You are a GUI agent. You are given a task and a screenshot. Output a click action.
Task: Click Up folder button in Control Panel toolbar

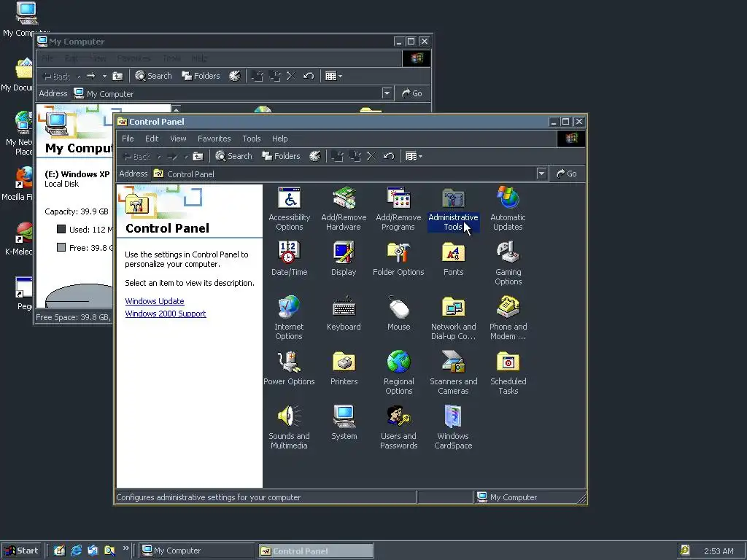point(198,156)
